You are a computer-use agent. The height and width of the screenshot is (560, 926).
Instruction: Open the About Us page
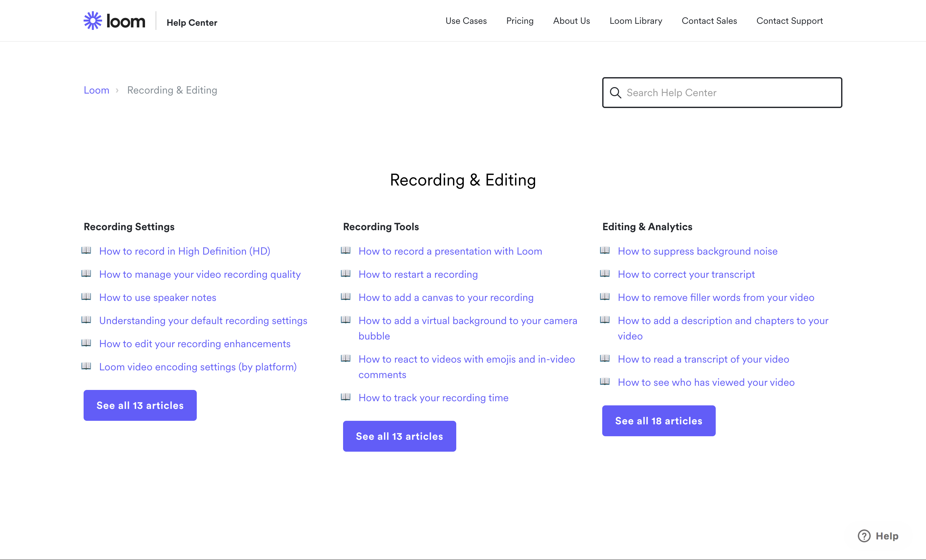571,21
